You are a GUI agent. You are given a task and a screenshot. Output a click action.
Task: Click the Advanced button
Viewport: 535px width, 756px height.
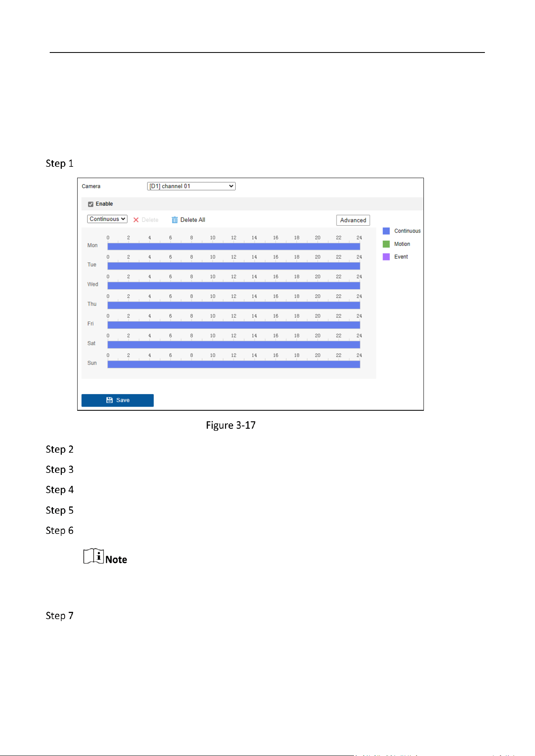[353, 220]
